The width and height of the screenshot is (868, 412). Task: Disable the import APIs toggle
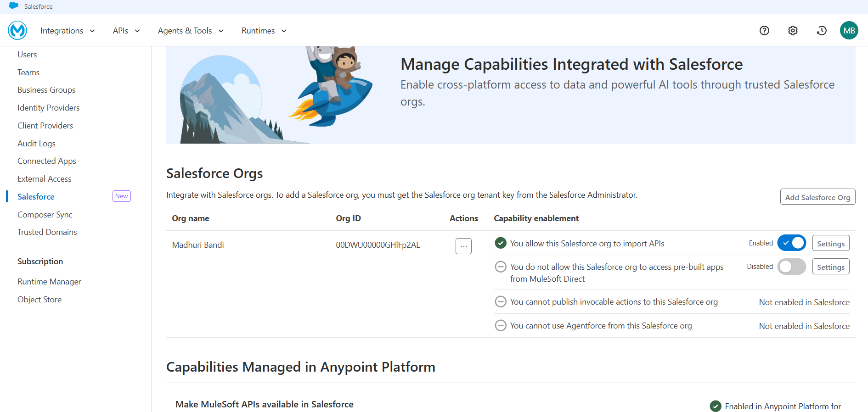tap(791, 243)
